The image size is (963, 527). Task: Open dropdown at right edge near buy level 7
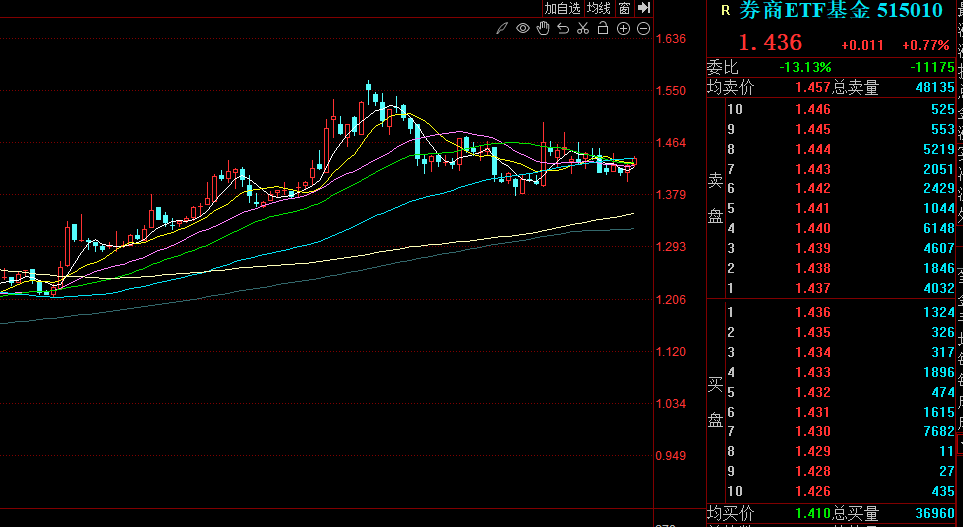[958, 441]
